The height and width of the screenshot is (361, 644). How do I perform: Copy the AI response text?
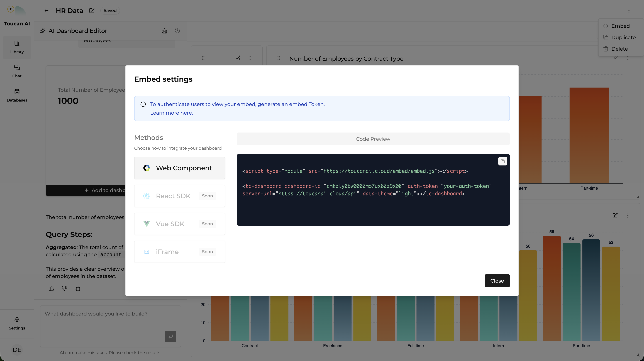[77, 288]
